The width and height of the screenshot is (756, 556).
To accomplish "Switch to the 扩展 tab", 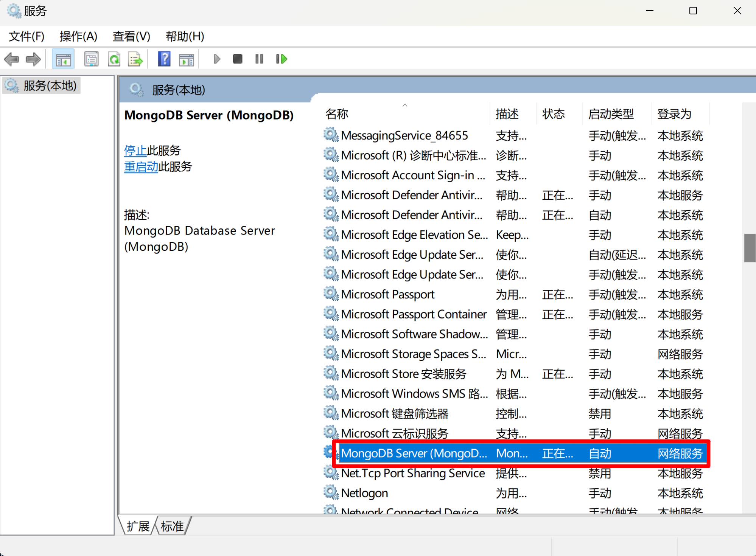I will point(138,526).
